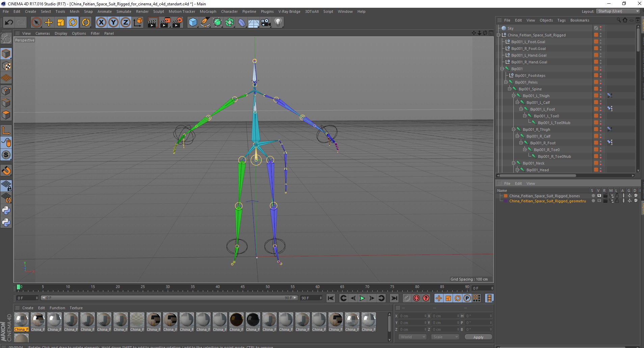Render the active view
Viewport: 644px width, 348px height.
pos(153,23)
